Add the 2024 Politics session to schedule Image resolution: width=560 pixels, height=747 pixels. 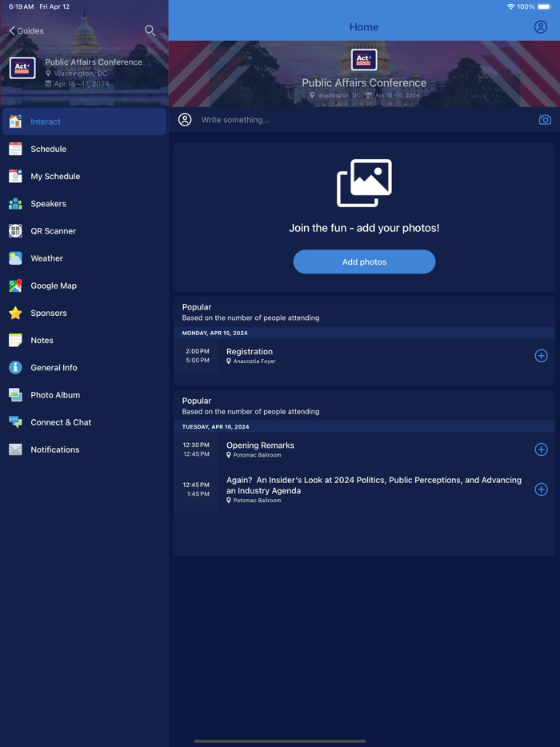point(541,489)
